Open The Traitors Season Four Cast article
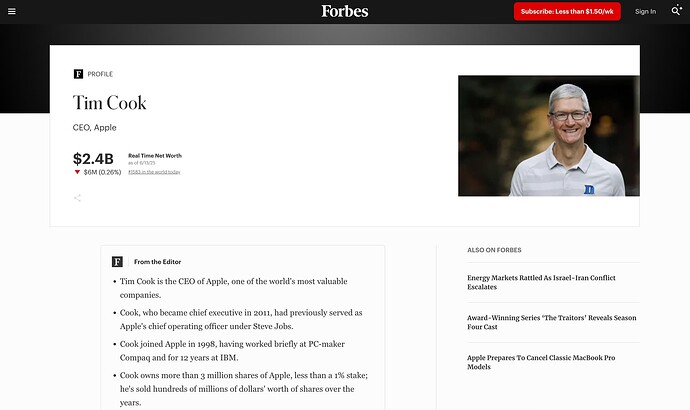 551,322
